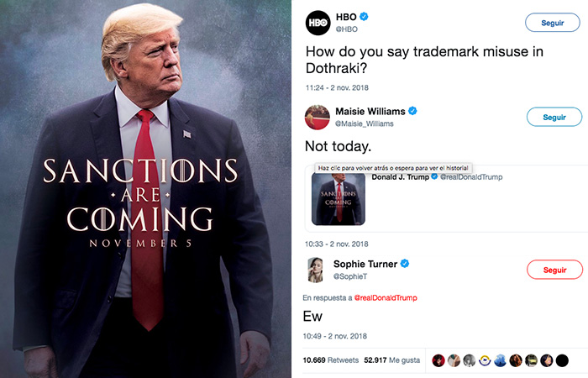View the 52.917 Me gusta list
Viewport: 588px width, 378px height.
[392, 360]
